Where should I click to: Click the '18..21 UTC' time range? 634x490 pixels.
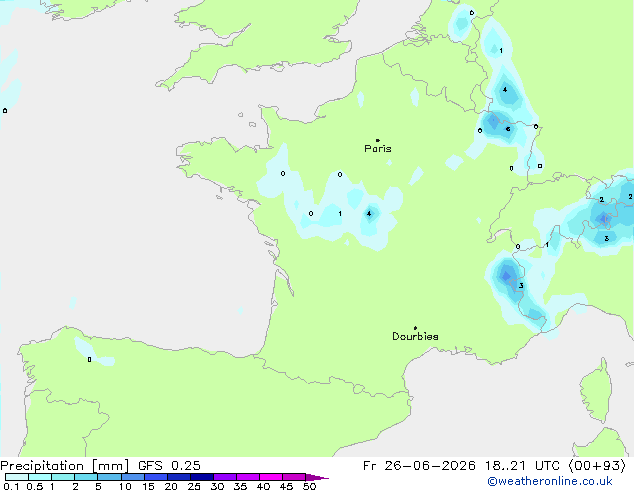pos(522,466)
